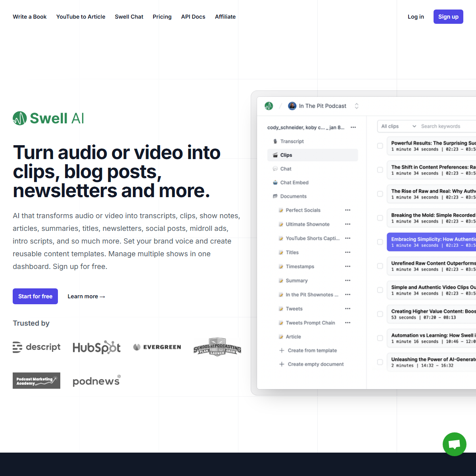
Task: Click the HubSpot logo
Action: 97,347
